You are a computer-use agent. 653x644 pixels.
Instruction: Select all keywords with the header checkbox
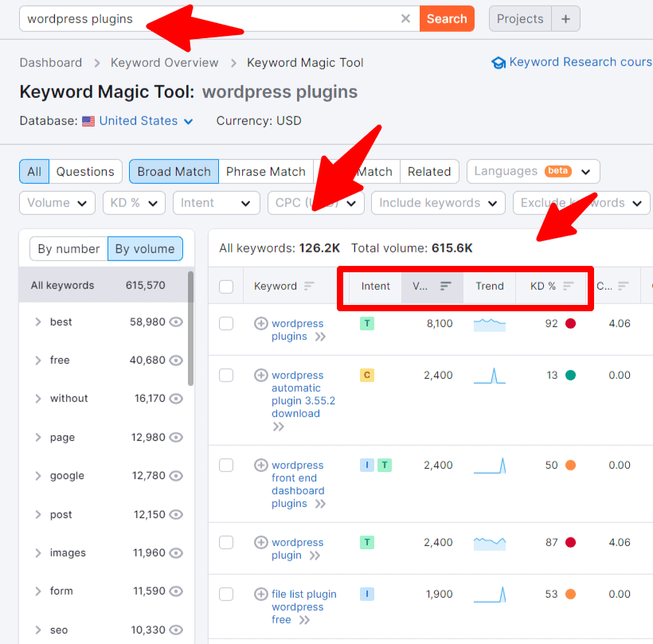228,286
